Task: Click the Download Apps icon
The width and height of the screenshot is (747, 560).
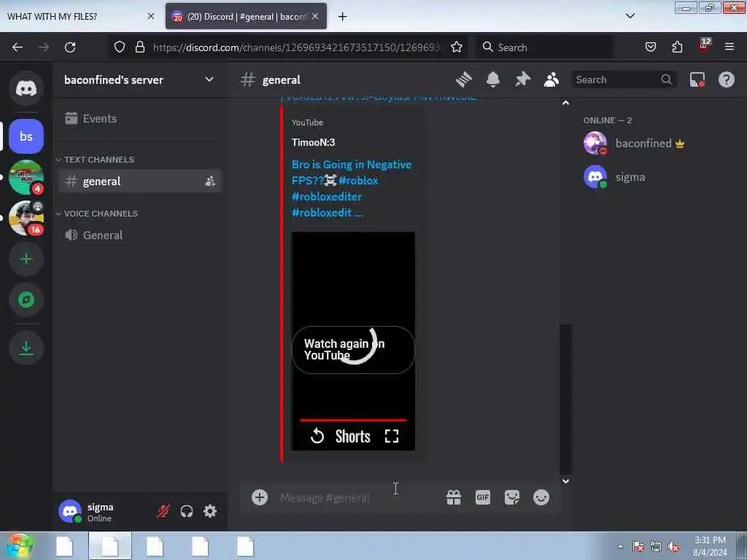Action: point(26,348)
